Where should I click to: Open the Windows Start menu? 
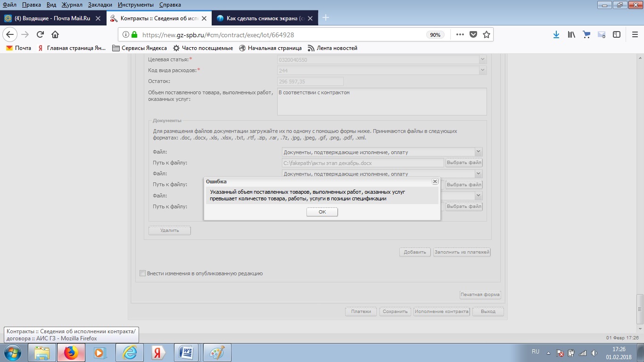point(12,353)
